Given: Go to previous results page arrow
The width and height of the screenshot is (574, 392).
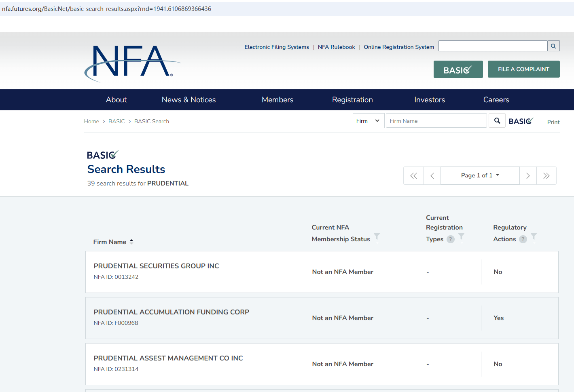Looking at the screenshot, I should point(432,176).
